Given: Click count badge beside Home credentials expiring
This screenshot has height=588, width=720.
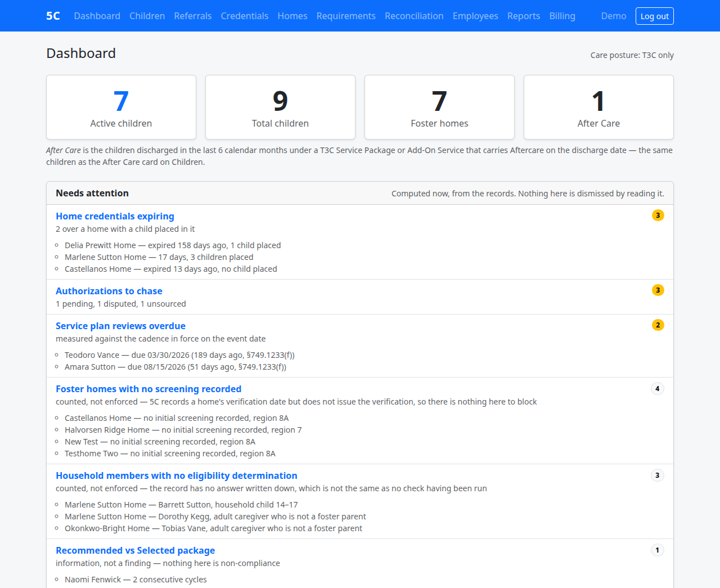Looking at the screenshot, I should pyautogui.click(x=658, y=216).
